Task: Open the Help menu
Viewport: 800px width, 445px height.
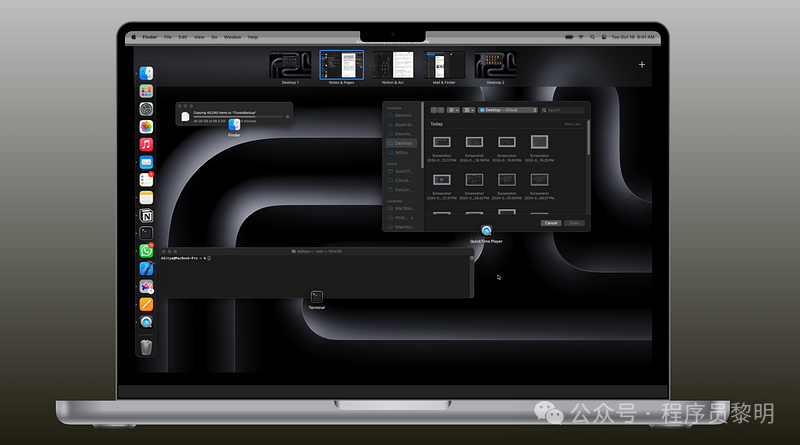Action: (253, 37)
